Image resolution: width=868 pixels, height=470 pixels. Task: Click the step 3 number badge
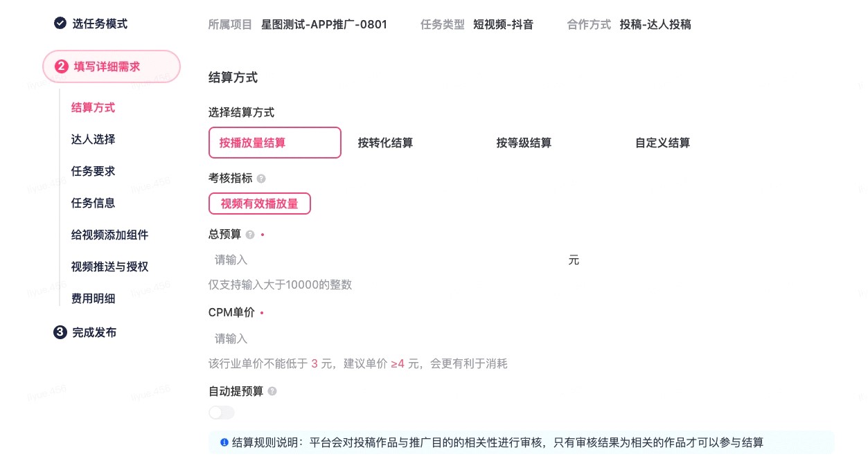[60, 332]
